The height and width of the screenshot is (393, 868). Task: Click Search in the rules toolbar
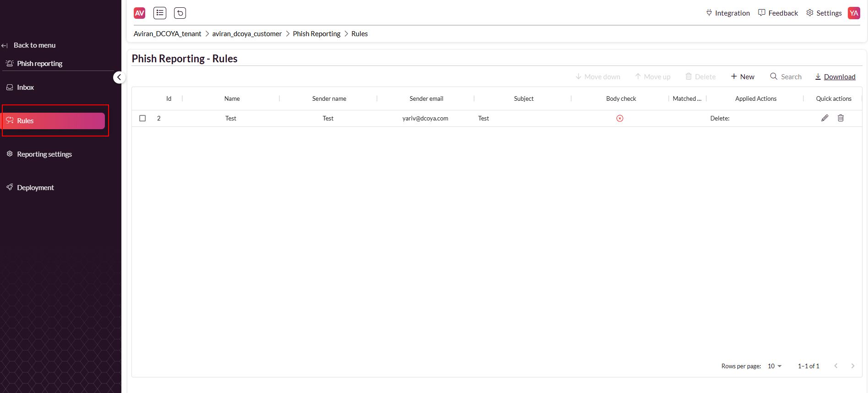tap(786, 77)
